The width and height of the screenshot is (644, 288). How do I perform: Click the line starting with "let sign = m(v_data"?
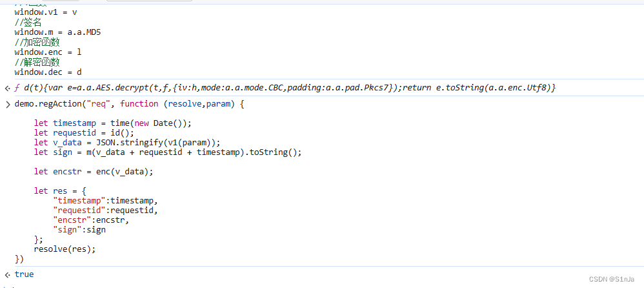[168, 153]
